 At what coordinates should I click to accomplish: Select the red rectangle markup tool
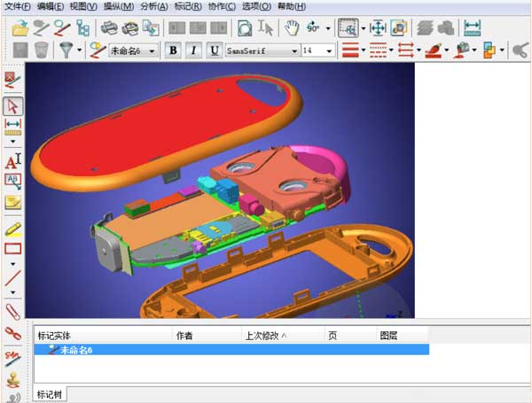[12, 249]
